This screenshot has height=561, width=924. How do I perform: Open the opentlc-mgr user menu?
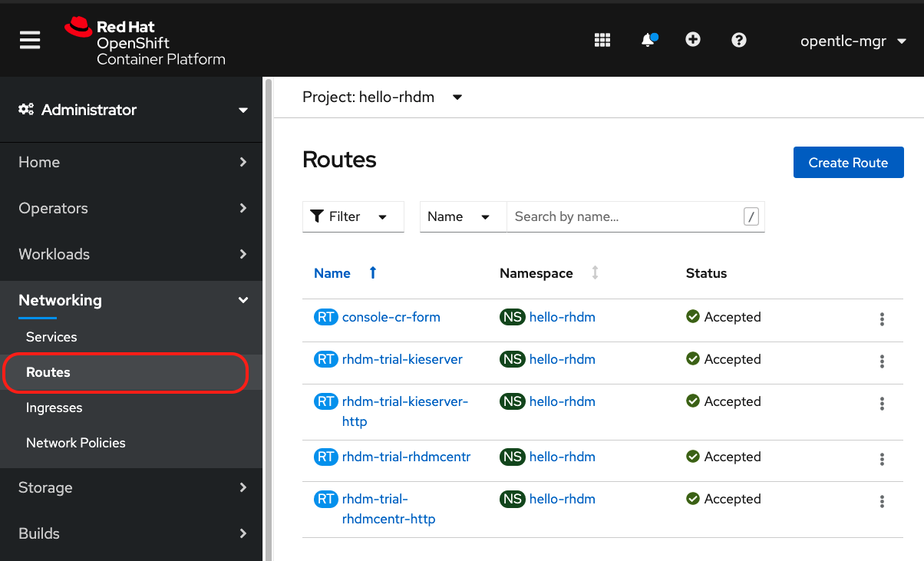pyautogui.click(x=853, y=41)
